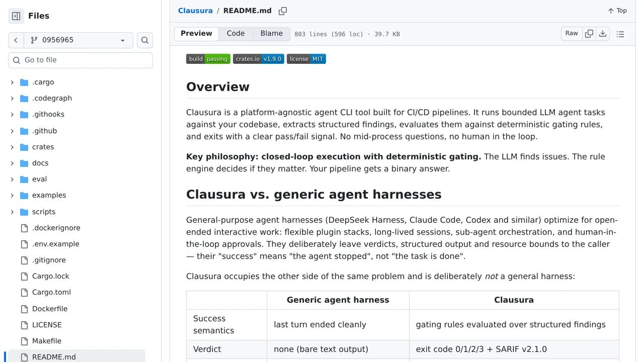Expand the crates folder chevron

(x=12, y=147)
